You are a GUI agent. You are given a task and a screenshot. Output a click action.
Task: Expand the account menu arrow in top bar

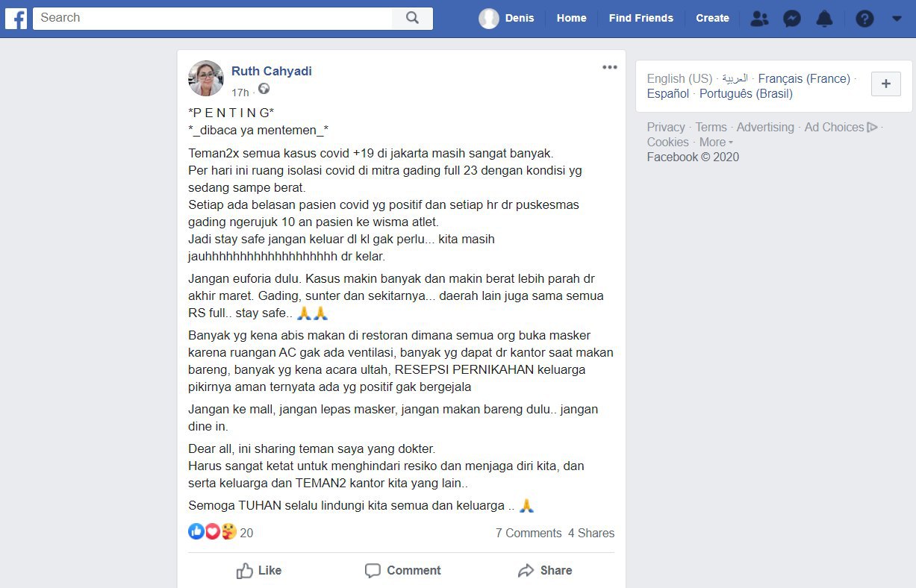point(897,19)
